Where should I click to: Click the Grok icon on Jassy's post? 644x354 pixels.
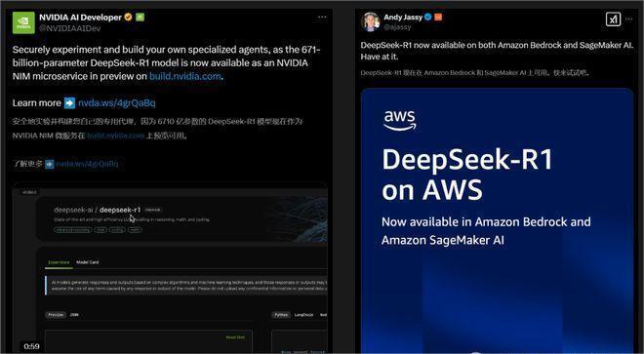(613, 19)
